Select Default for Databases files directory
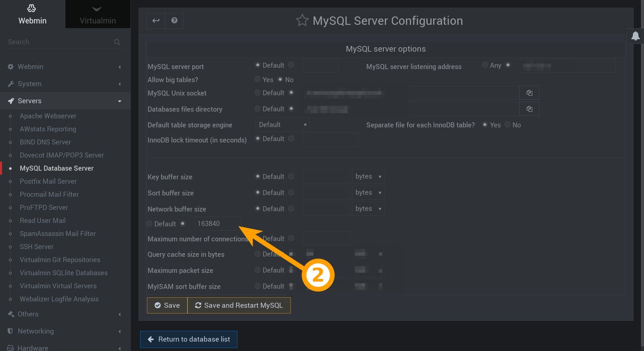The width and height of the screenshot is (644, 351). click(x=258, y=109)
